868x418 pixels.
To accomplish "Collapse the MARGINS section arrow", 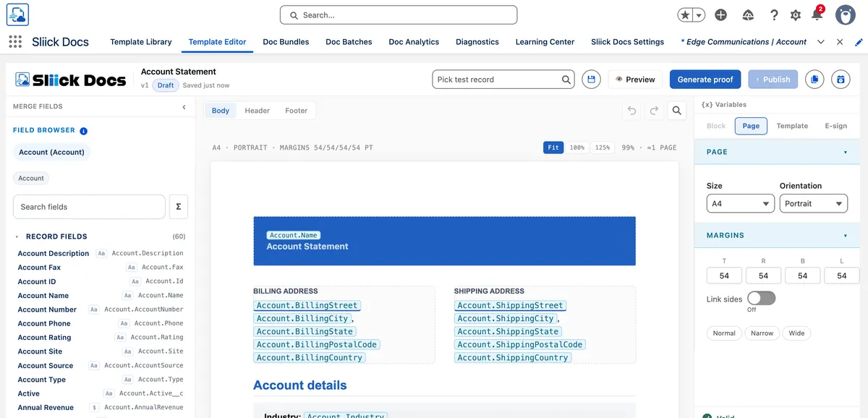I will coord(846,236).
